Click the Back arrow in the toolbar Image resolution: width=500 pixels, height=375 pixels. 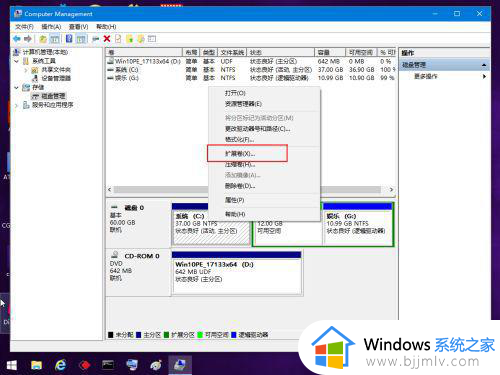tap(17, 39)
